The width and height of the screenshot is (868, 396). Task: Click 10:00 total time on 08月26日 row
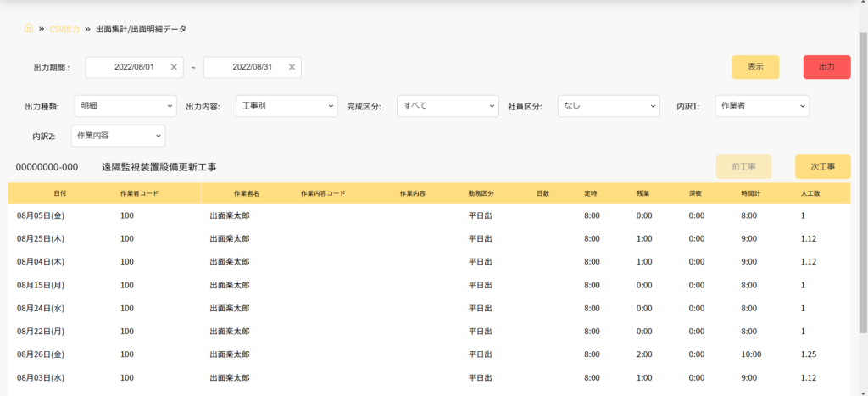[x=751, y=354]
